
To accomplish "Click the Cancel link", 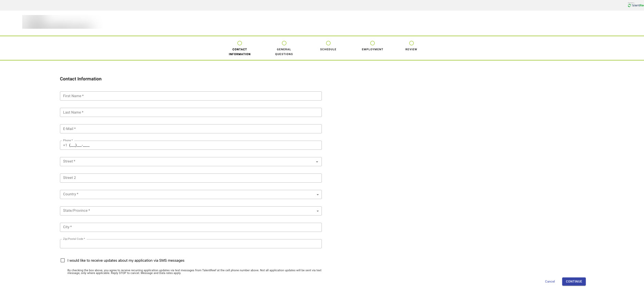I will (550, 282).
